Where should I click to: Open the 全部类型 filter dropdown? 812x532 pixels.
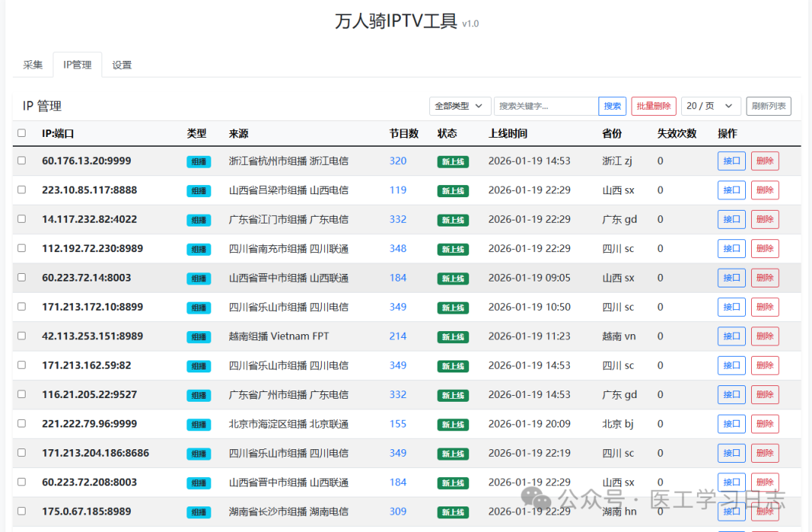(459, 105)
